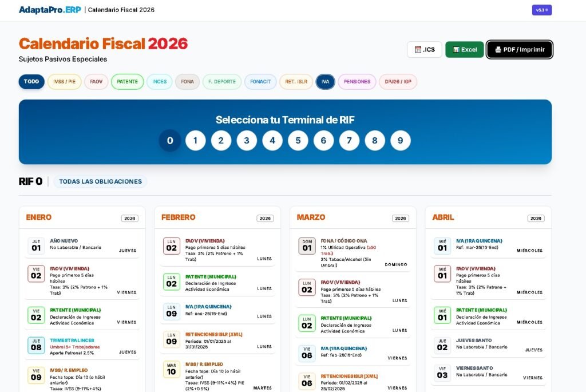
Task: Filter by RET. ISLR obligations
Action: (x=296, y=82)
